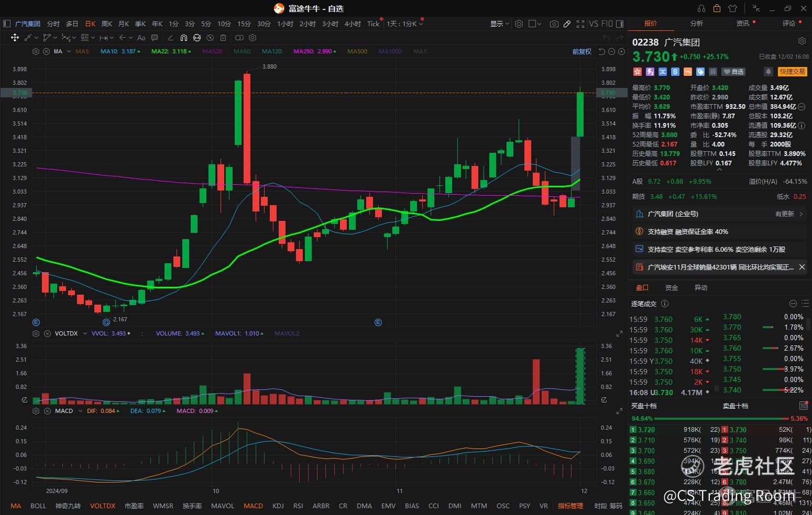Toggle the drawing pencil tool in the chart header
The width and height of the screenshot is (812, 515).
(x=567, y=24)
